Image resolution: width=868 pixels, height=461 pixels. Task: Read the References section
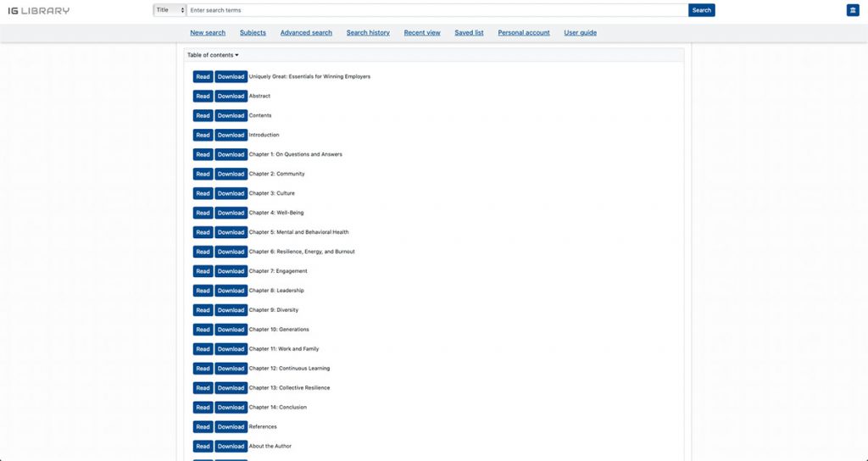tap(203, 427)
